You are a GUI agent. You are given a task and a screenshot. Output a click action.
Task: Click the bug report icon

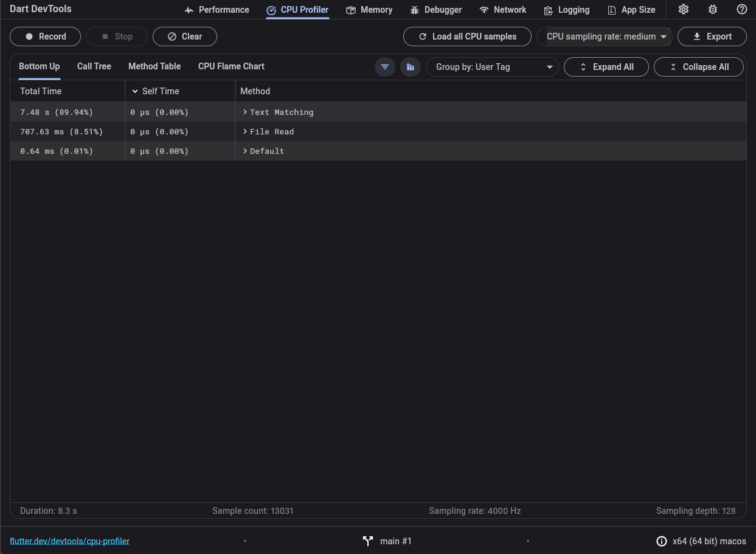713,10
